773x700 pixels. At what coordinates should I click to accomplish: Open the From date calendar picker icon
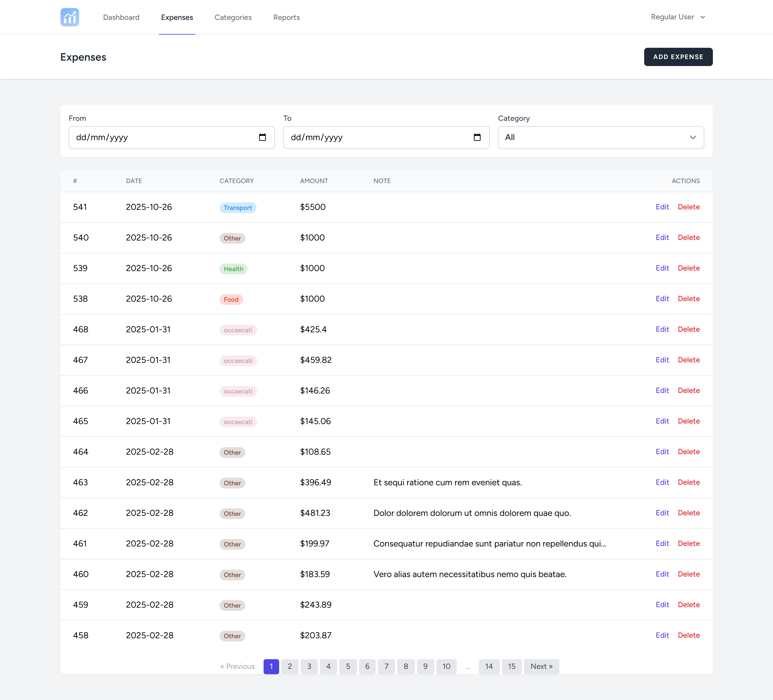tap(262, 137)
